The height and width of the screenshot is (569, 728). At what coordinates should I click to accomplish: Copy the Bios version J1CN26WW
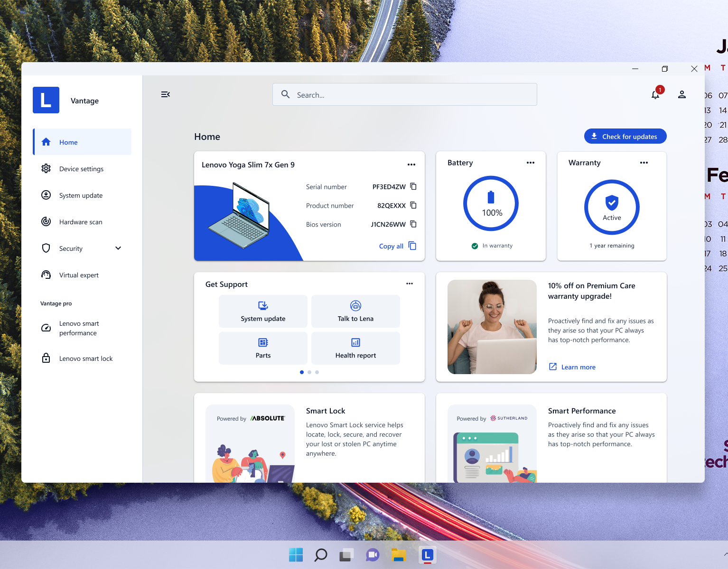pyautogui.click(x=413, y=224)
